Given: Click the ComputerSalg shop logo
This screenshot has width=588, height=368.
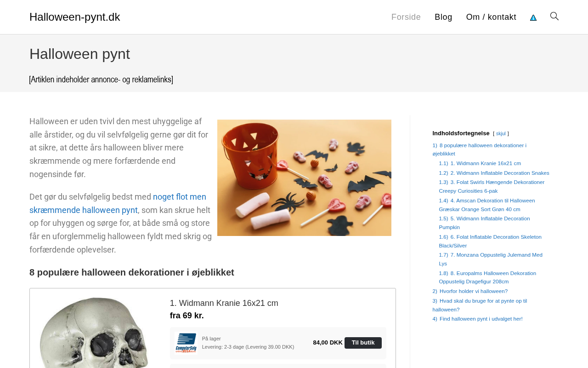Looking at the screenshot, I should click(186, 343).
